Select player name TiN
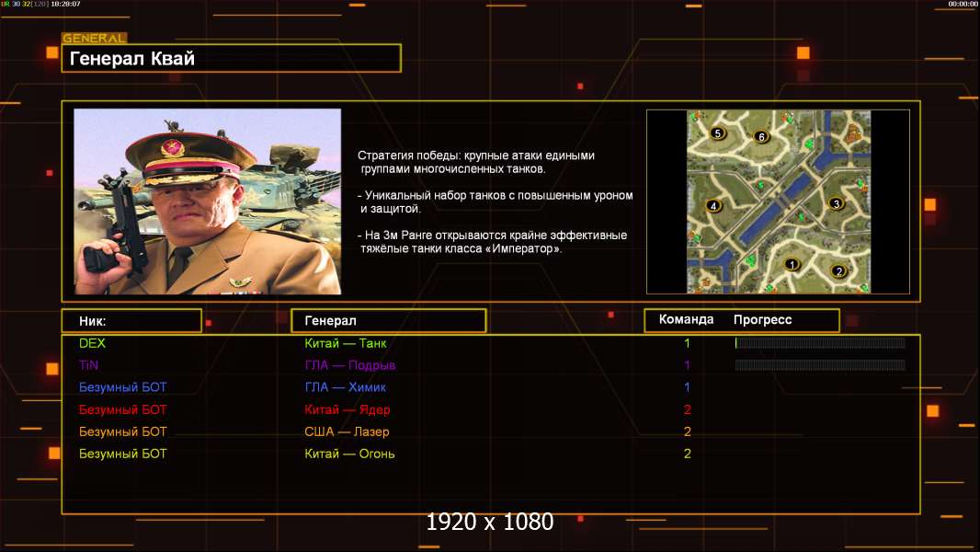980x552 pixels. (x=89, y=365)
